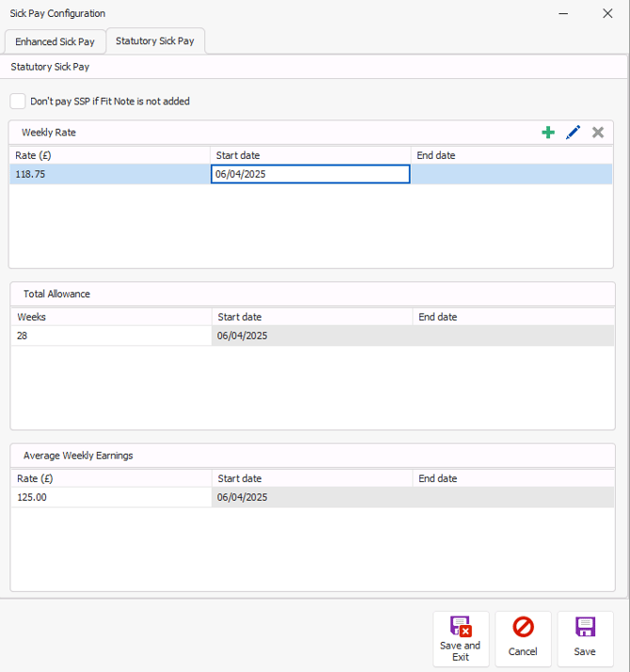
Task: Click the Weekly Rate start date field
Action: coord(310,174)
